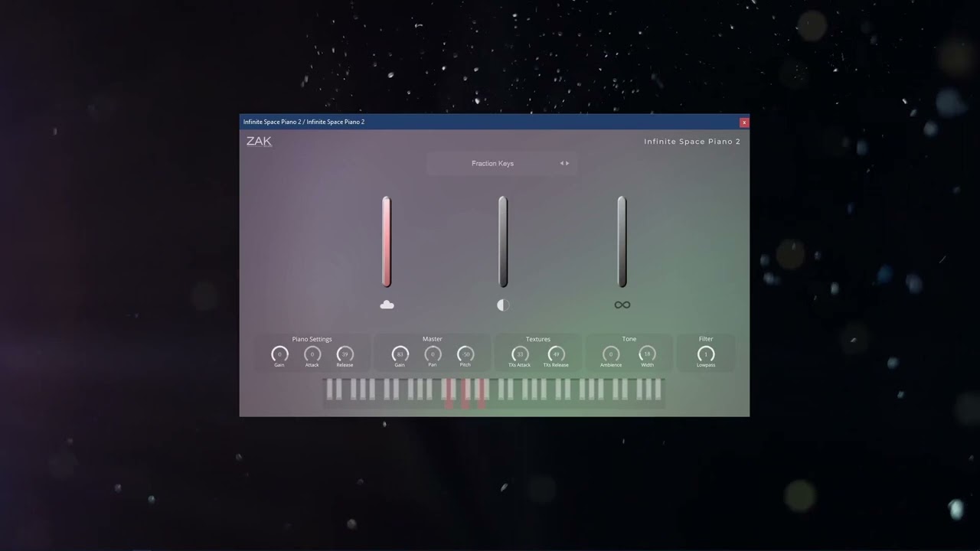980x551 pixels.
Task: Click the ZAK logo
Action: click(259, 141)
